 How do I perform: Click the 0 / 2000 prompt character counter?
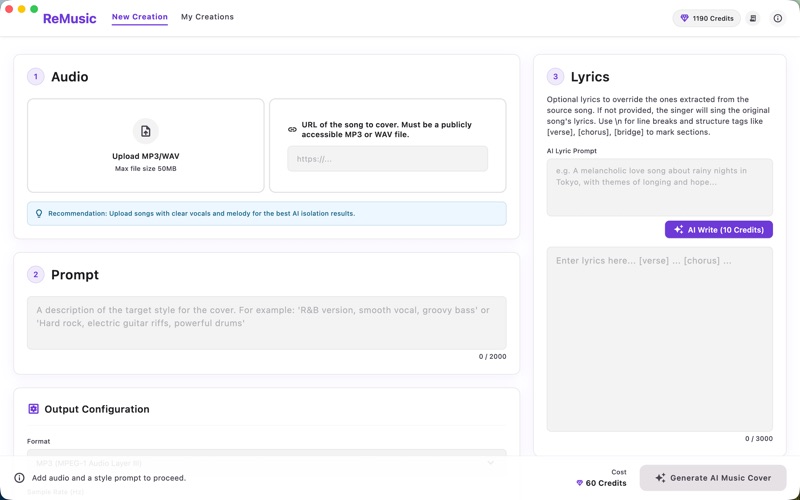pyautogui.click(x=492, y=357)
